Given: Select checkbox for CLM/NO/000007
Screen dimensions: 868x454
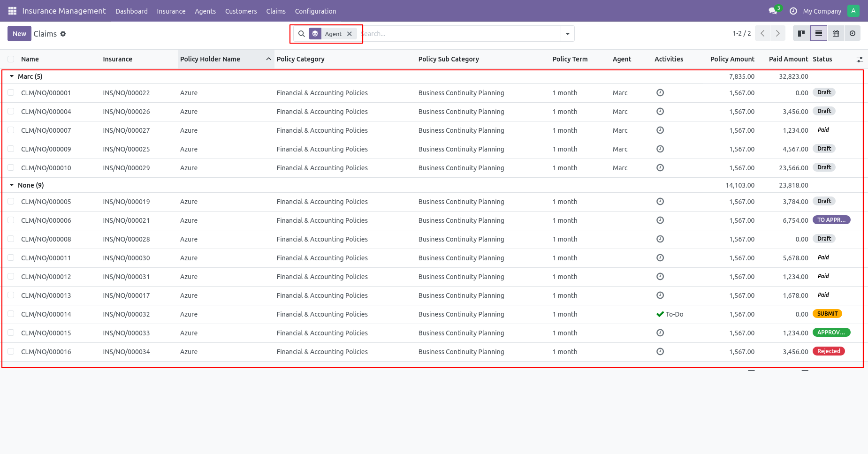Looking at the screenshot, I should click(11, 130).
